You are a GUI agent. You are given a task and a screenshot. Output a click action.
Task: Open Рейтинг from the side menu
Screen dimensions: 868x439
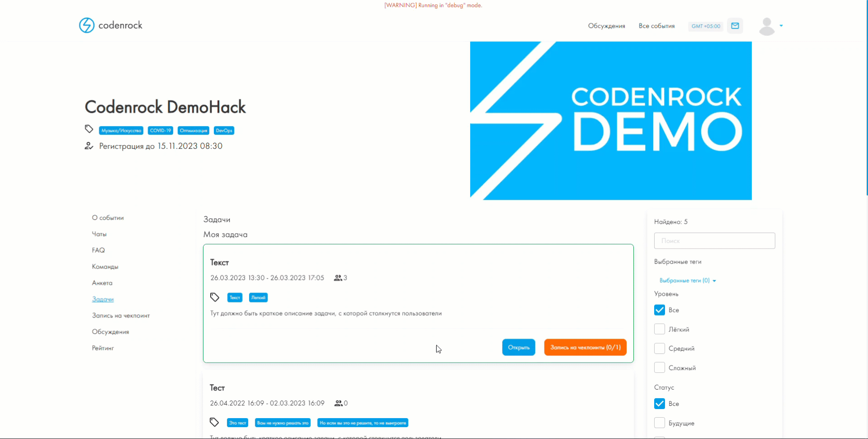pyautogui.click(x=103, y=348)
